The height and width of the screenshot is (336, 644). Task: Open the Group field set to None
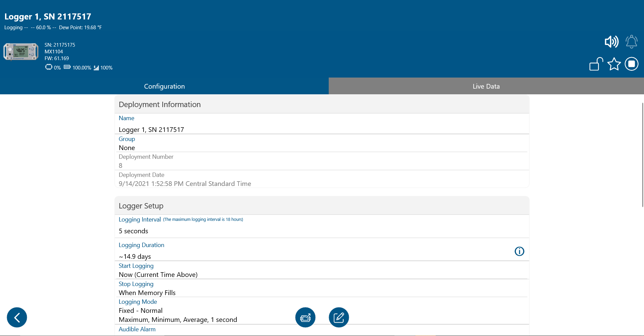(127, 148)
